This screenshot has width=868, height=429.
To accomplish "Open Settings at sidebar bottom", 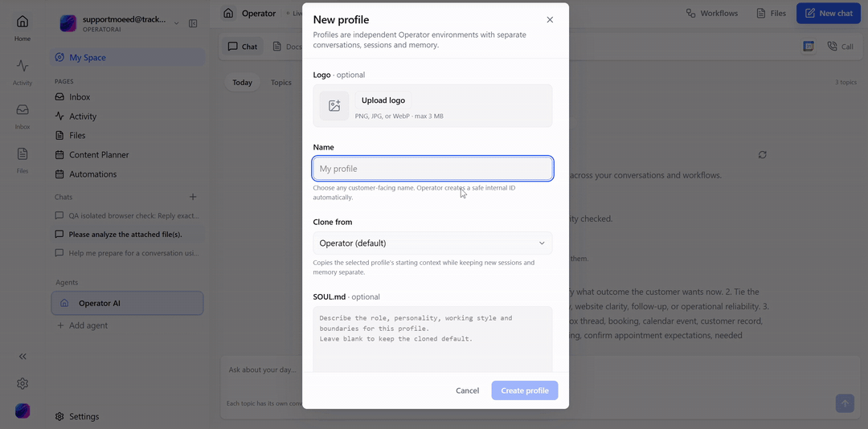I will pos(77,416).
